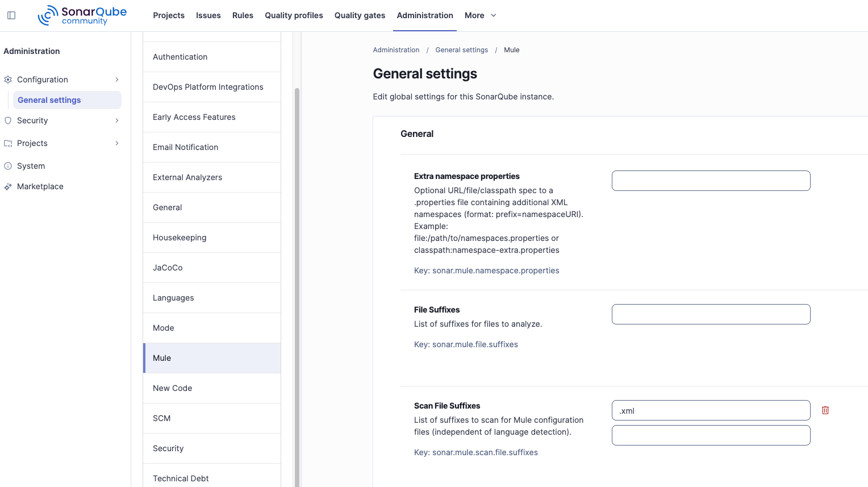Click the General section heading
This screenshot has height=487, width=868.
pos(417,134)
